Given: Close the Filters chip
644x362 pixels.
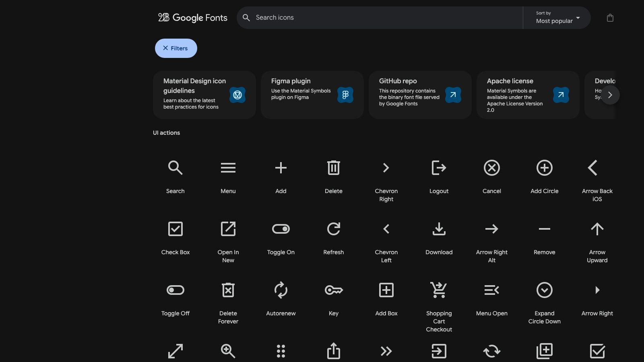Looking at the screenshot, I should click(176, 48).
